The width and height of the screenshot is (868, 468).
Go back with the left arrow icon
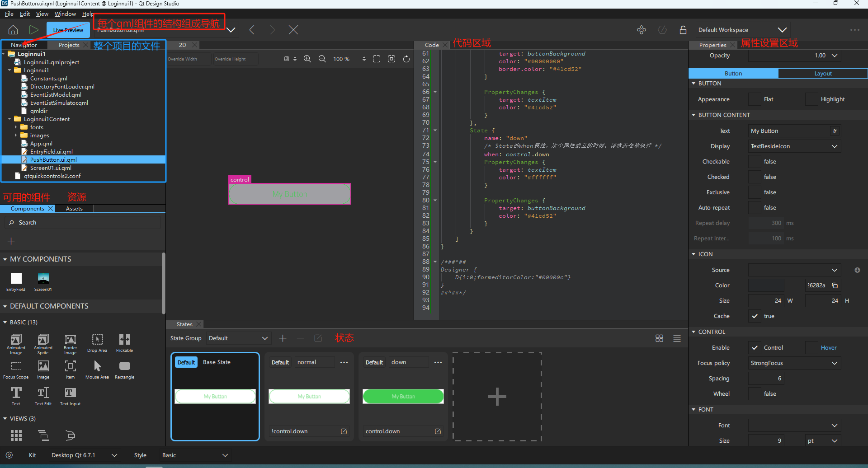(252, 30)
